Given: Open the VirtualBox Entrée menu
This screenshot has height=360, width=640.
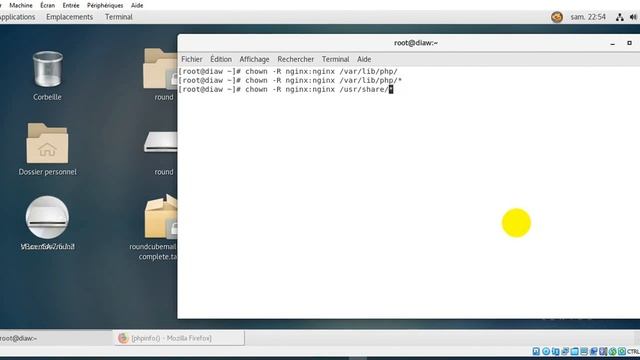Looking at the screenshot, I should [x=71, y=5].
